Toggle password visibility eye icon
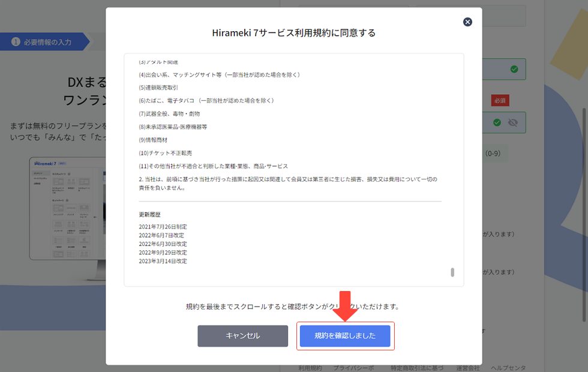This screenshot has height=372, width=588. click(512, 122)
